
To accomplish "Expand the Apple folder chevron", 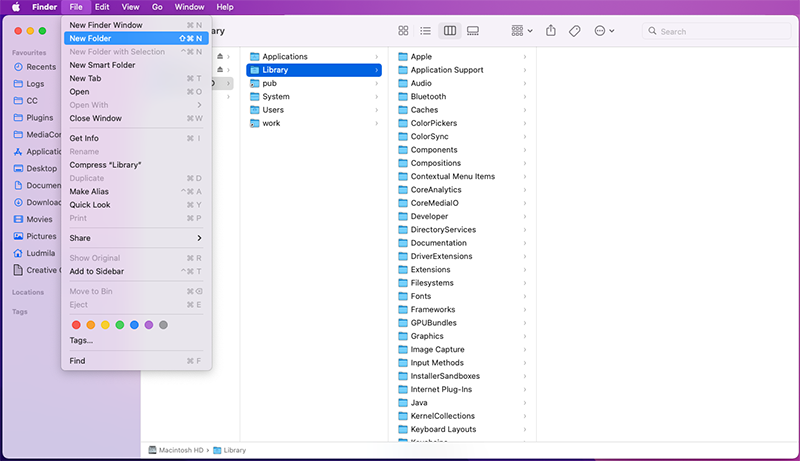I will point(524,57).
